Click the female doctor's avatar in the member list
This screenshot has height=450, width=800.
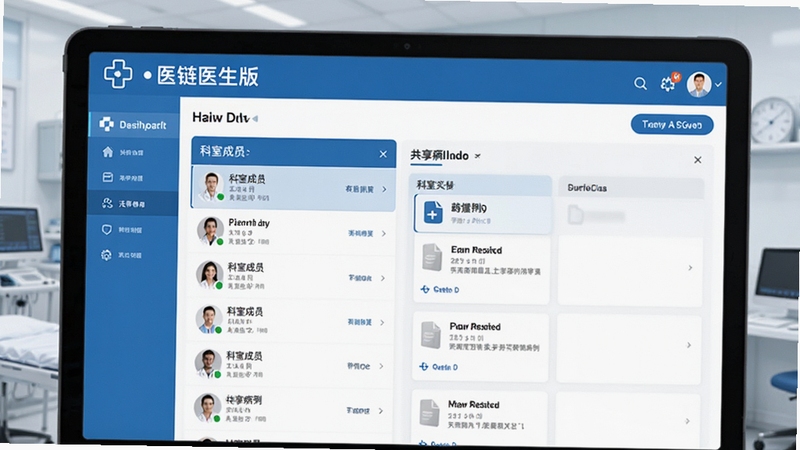click(x=209, y=276)
